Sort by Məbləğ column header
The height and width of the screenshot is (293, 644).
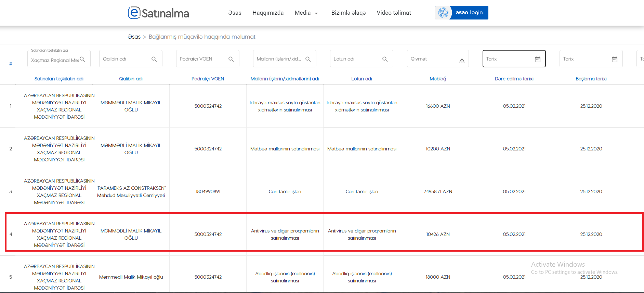point(438,79)
